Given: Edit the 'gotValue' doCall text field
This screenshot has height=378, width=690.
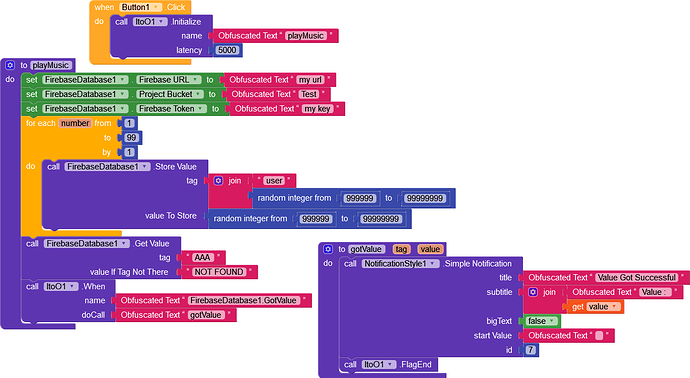Looking at the screenshot, I should click(206, 315).
